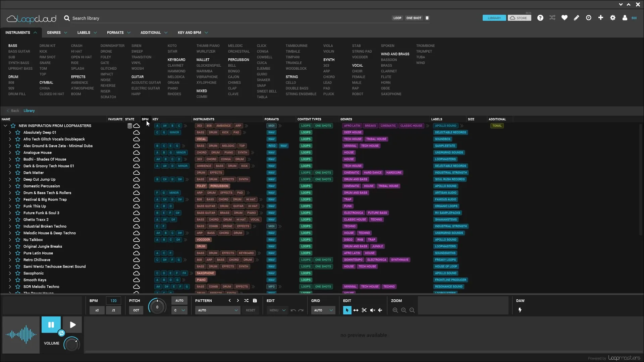
Task: Open the KEY AND BPM filter tab
Action: 193,33
